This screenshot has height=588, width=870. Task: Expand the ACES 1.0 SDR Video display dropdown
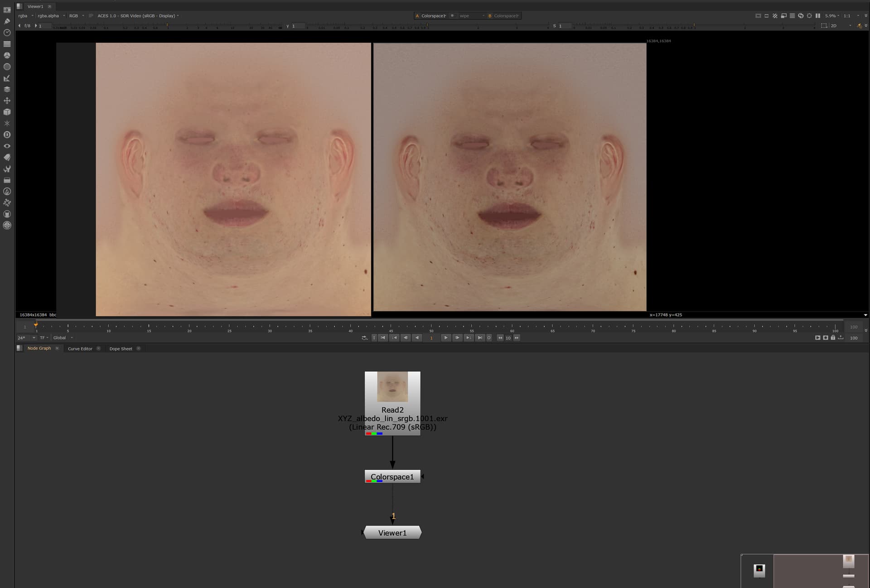138,16
